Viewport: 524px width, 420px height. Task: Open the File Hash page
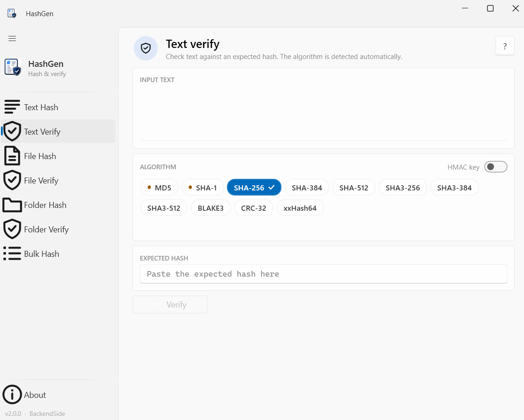[x=58, y=156]
